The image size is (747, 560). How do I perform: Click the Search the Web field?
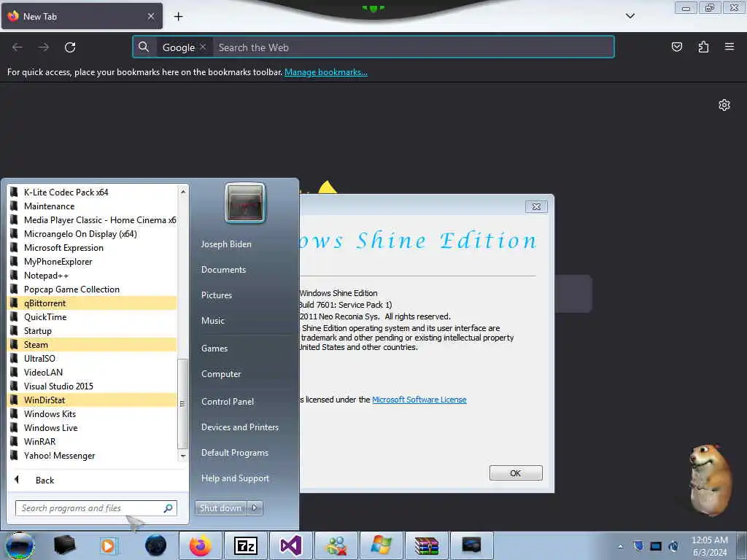pos(414,47)
